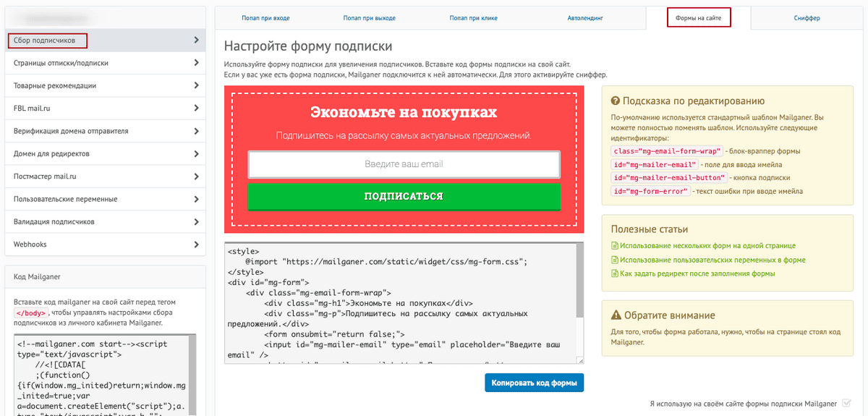Viewport: 868px width, 416px height.
Task: Expand the FBL mail.ru chevron arrow
Action: (x=196, y=109)
